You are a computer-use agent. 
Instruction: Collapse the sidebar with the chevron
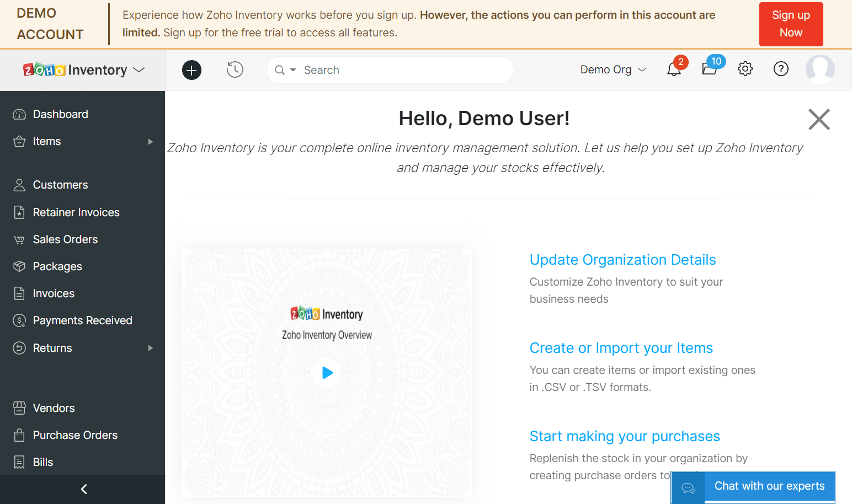click(84, 489)
